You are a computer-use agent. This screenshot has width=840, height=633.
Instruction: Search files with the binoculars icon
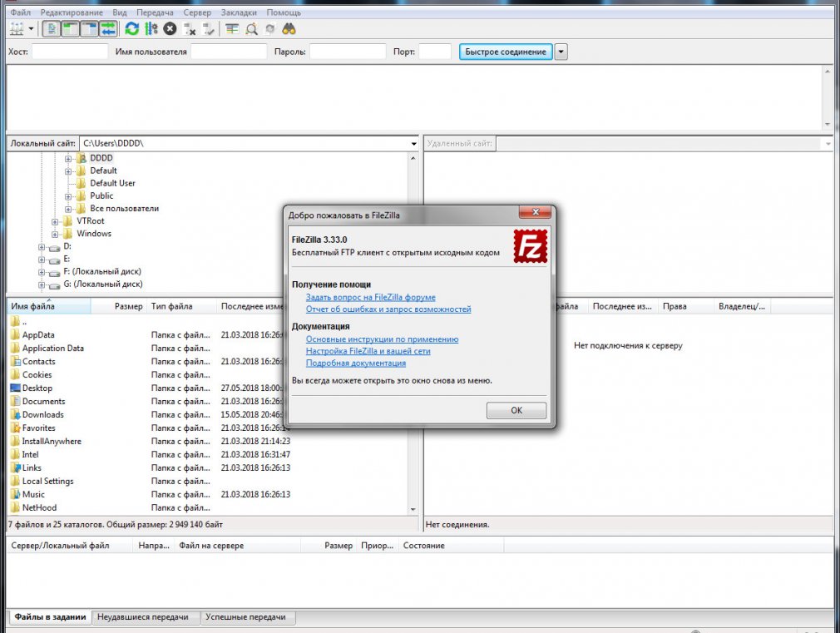289,29
